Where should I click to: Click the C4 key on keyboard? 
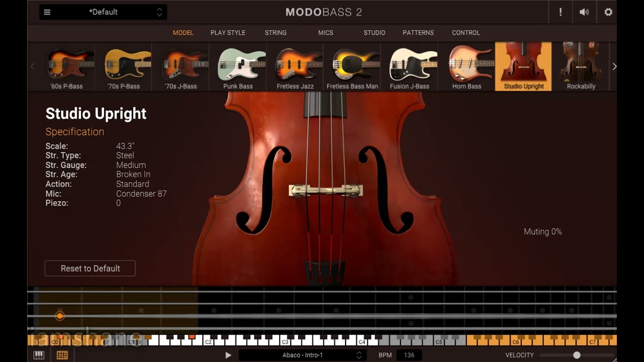(x=362, y=341)
